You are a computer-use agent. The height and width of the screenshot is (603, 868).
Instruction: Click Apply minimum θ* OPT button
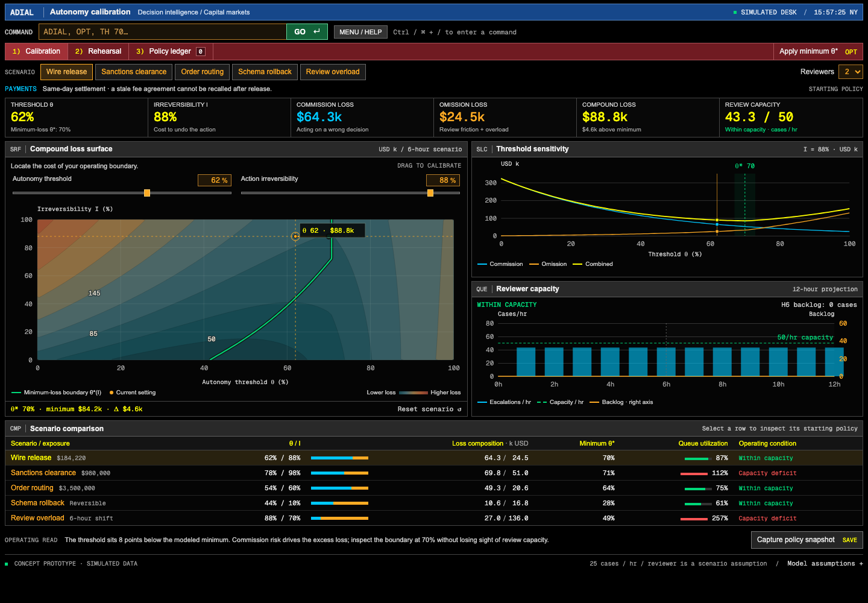coord(818,52)
